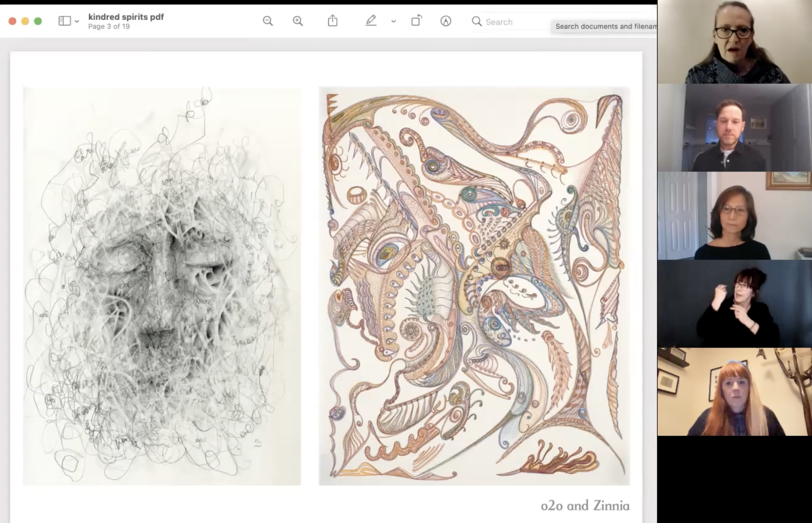This screenshot has height=523, width=812.
Task: Click the colorful Zinnia drawing on right
Action: [x=474, y=286]
